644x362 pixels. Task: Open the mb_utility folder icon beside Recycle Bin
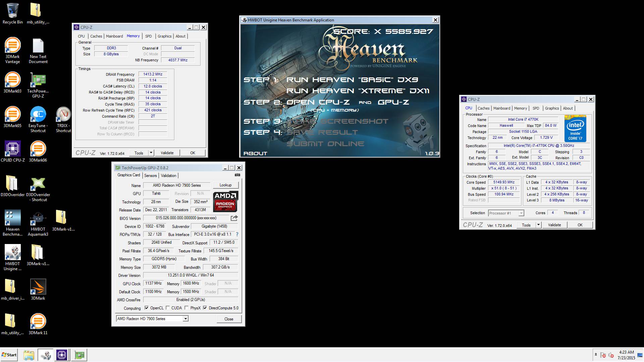pos(38,13)
